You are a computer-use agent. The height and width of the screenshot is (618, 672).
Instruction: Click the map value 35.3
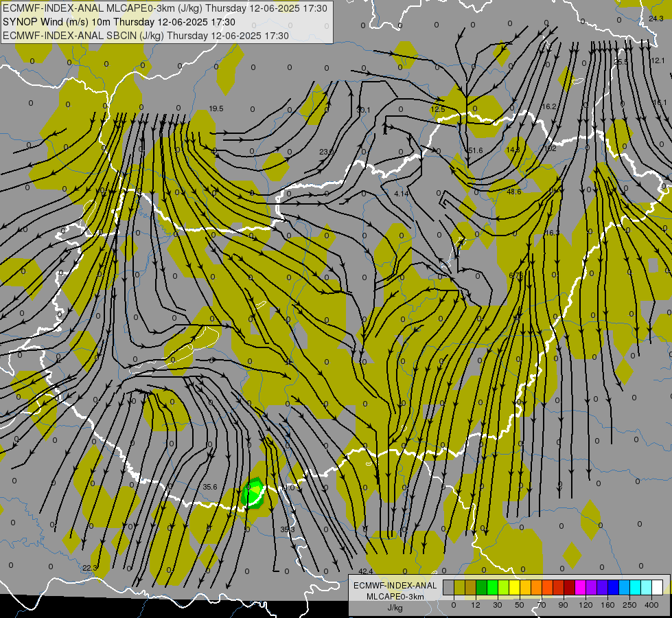coord(288,529)
